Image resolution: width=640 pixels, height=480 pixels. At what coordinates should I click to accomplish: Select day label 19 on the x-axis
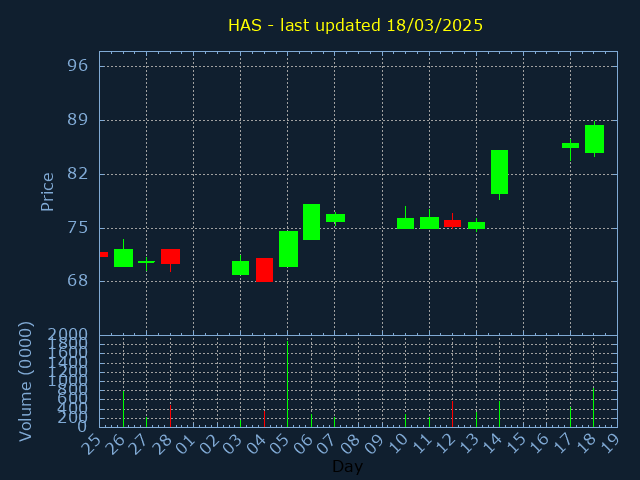609,444
